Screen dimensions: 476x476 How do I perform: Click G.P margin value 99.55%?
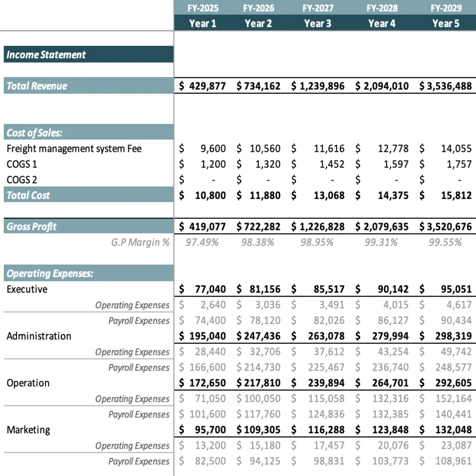point(445,243)
